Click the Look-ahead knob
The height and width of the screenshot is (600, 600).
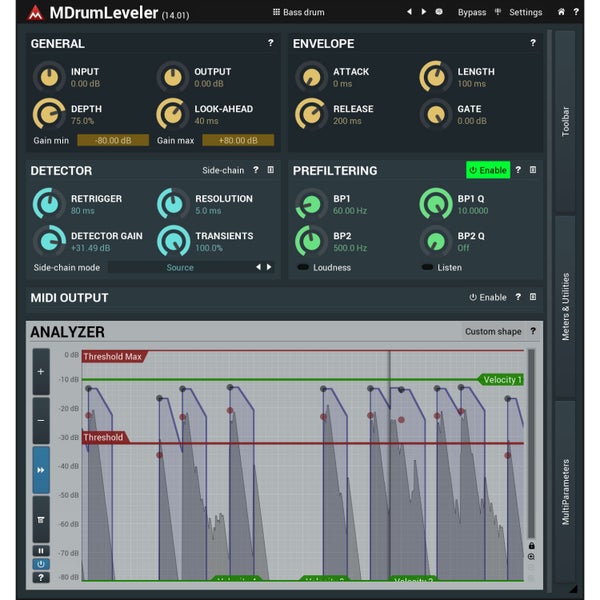pos(173,114)
